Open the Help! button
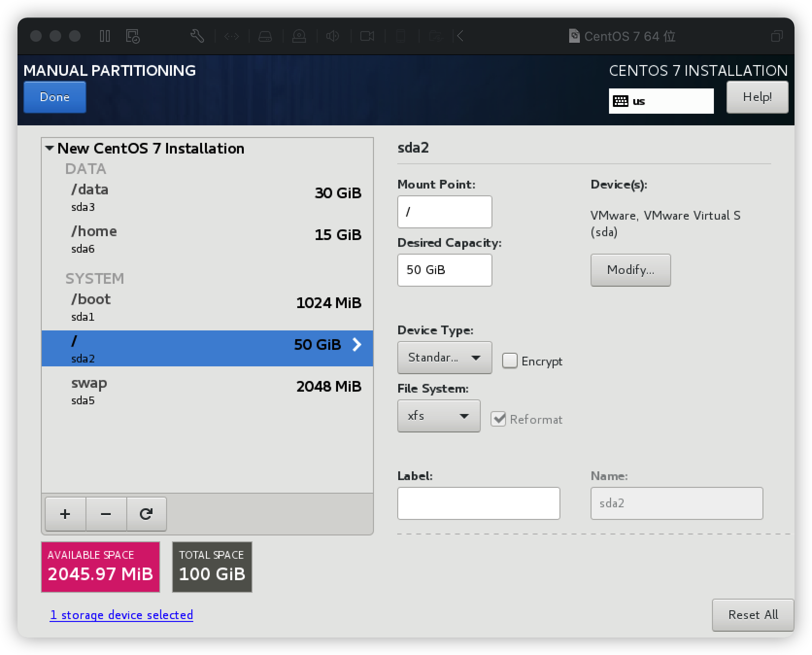The height and width of the screenshot is (655, 812). 757,97
